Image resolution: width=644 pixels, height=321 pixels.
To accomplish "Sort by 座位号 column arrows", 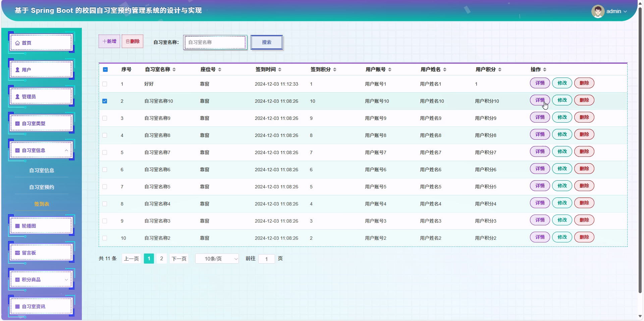I will coord(220,70).
